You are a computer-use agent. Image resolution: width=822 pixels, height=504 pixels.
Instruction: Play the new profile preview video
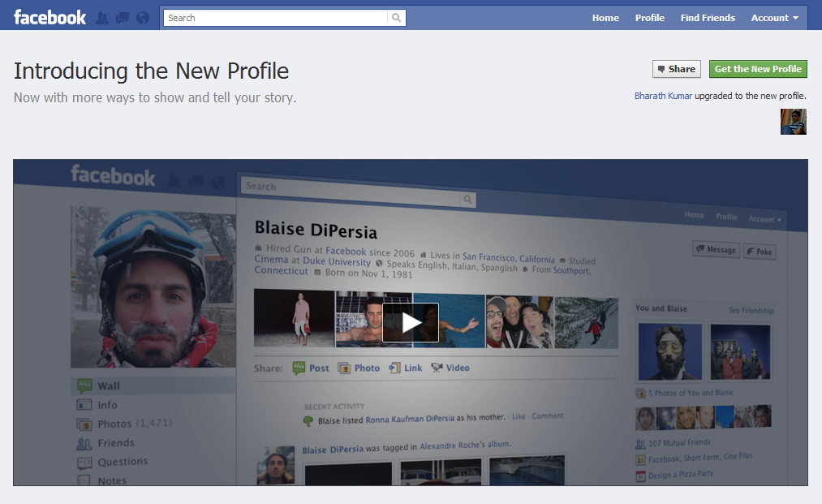click(x=411, y=322)
